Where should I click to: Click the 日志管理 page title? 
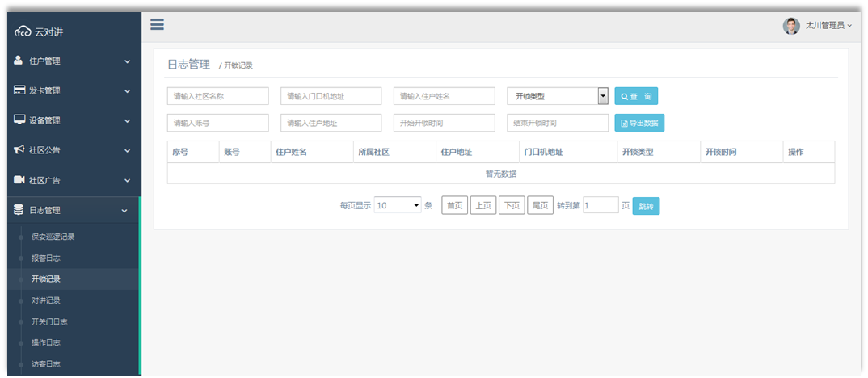[189, 65]
